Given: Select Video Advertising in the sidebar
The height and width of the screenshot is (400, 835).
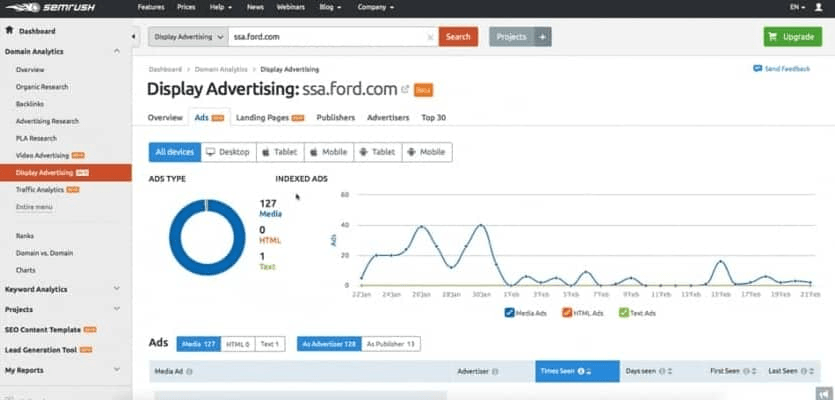Looking at the screenshot, I should [43, 155].
